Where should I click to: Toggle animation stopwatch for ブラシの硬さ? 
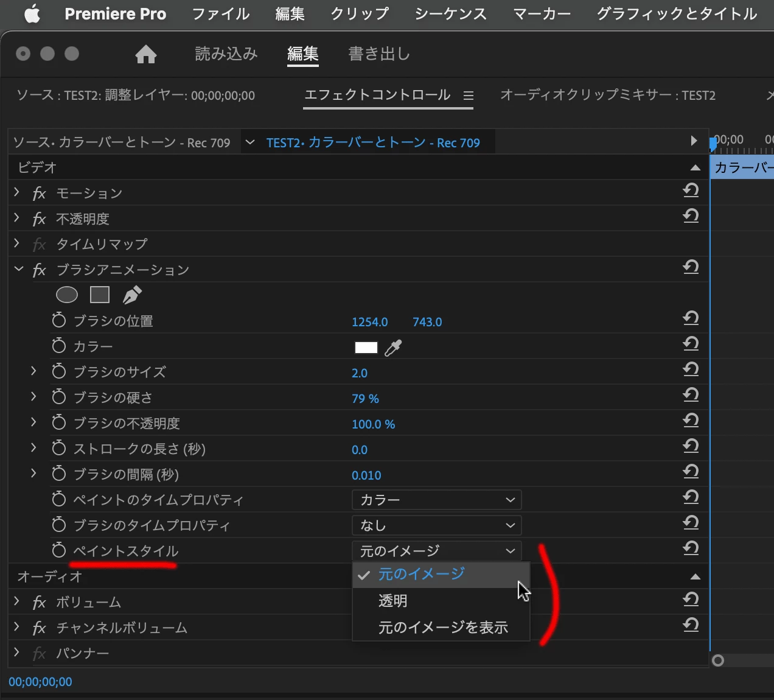[x=58, y=397]
